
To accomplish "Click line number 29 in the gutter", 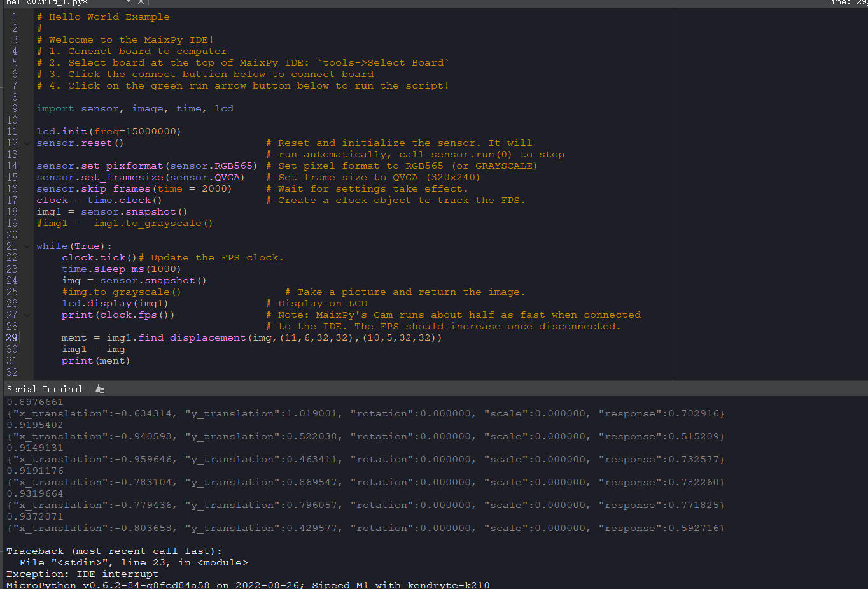I will click(x=12, y=337).
